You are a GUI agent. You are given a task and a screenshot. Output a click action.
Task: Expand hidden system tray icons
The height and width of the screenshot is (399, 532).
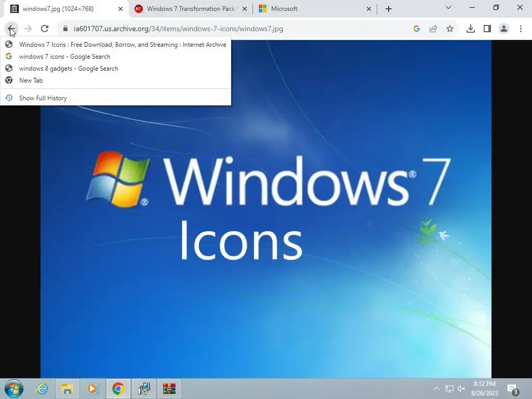436,389
